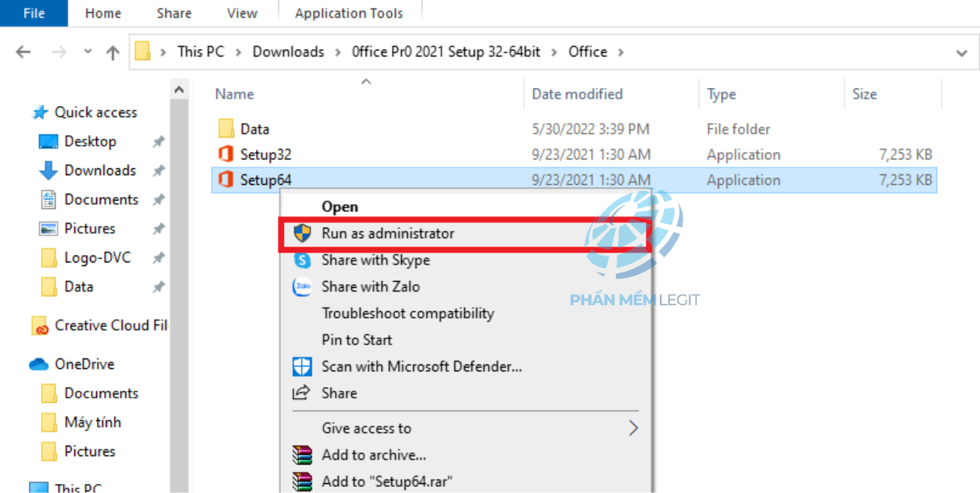Screen dimensions: 980x493
Task: Click Office in the address bar
Action: pyautogui.click(x=588, y=52)
